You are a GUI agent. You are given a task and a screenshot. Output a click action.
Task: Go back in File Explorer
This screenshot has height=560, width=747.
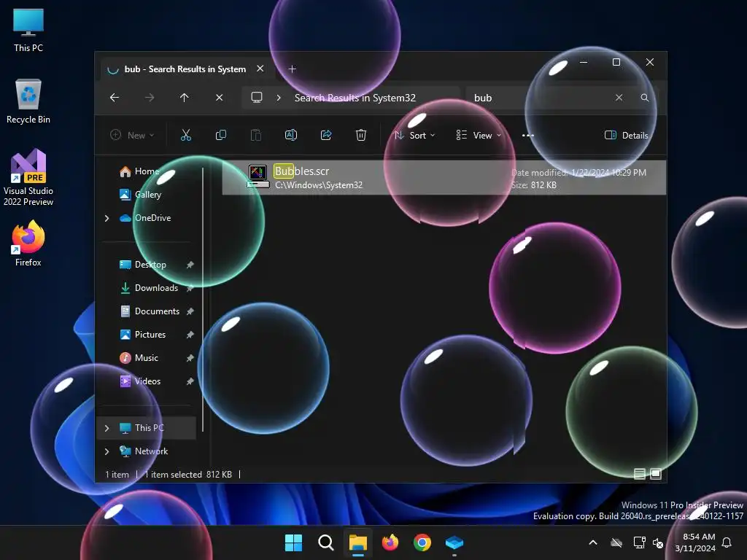point(115,98)
